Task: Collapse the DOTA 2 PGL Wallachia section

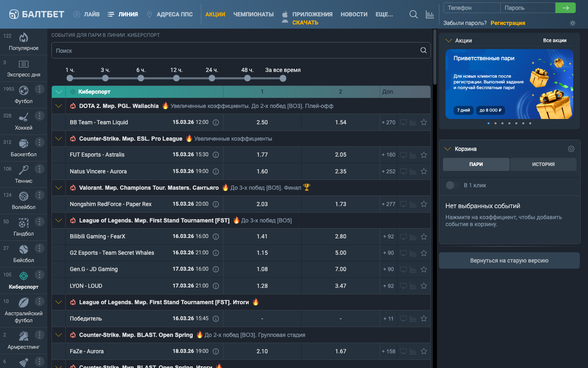Action: [59, 106]
